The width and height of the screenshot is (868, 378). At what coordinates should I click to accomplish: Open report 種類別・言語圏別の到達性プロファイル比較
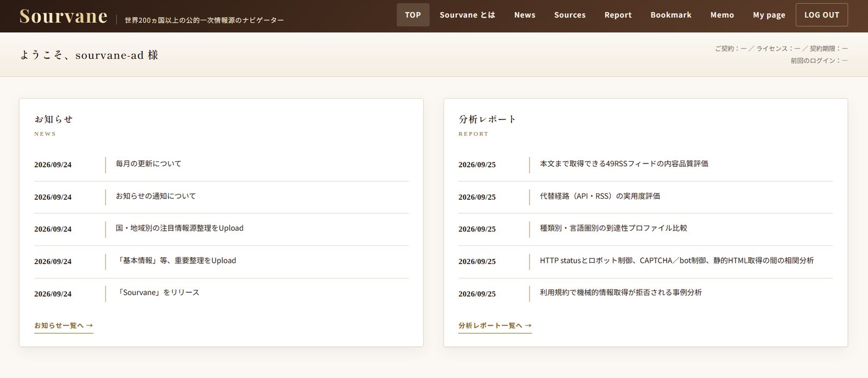pyautogui.click(x=614, y=228)
